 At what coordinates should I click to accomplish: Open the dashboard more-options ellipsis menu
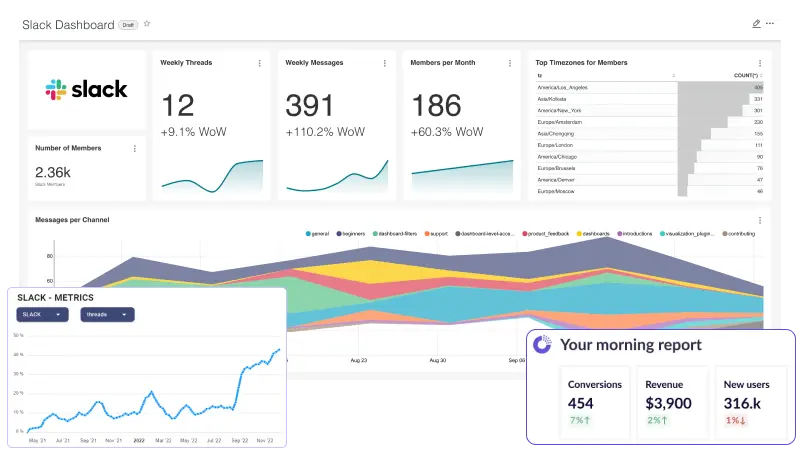point(770,23)
